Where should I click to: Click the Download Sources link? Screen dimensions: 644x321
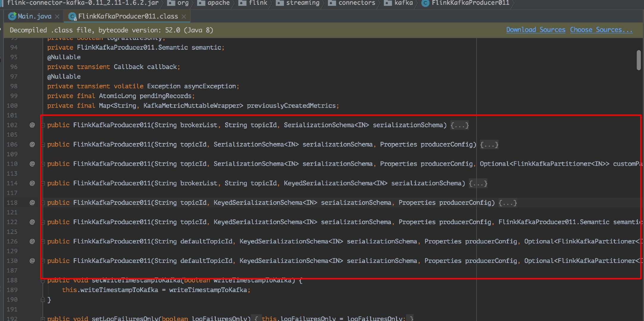[536, 30]
